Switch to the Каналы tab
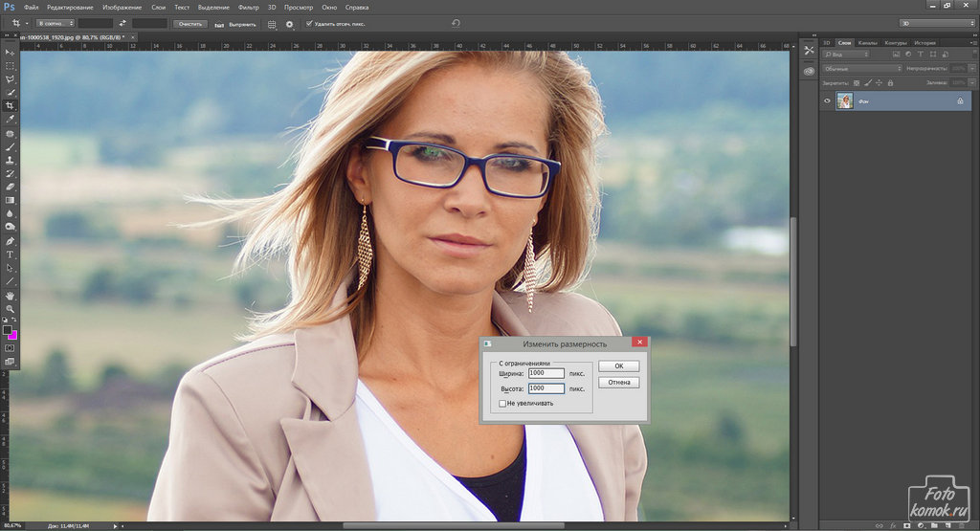Image resolution: width=980 pixels, height=531 pixels. click(868, 43)
